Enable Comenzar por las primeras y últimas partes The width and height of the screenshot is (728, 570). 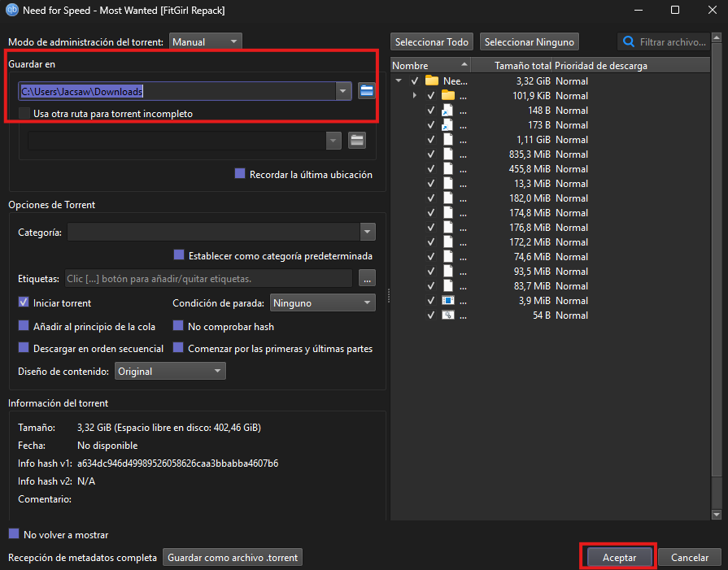coord(178,348)
